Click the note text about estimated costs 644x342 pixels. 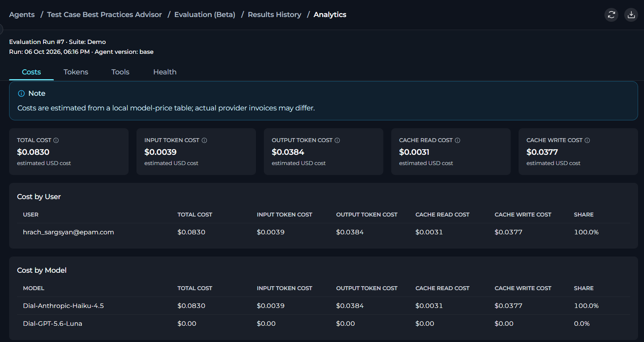[x=166, y=108]
